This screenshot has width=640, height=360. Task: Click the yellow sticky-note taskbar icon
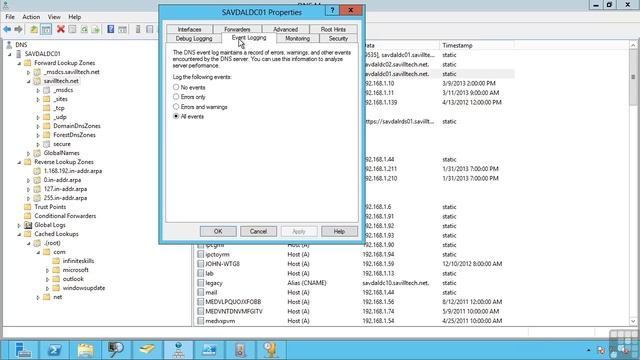[x=147, y=350]
